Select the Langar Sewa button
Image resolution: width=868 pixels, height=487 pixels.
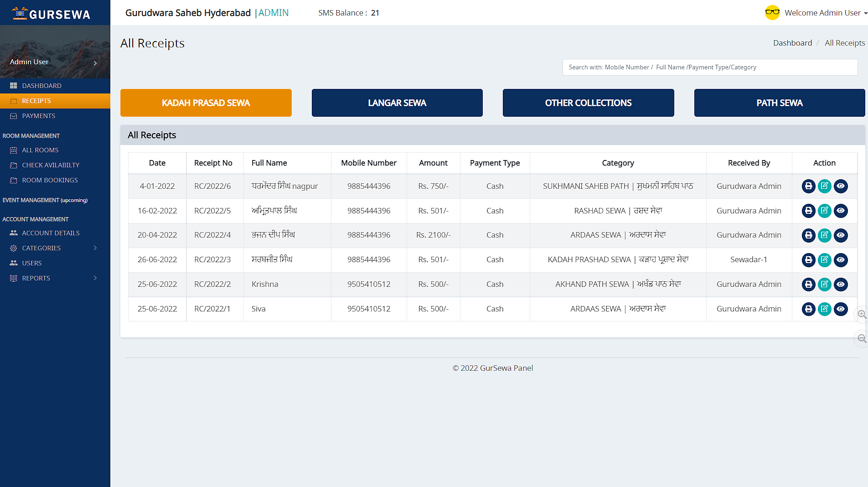[397, 103]
